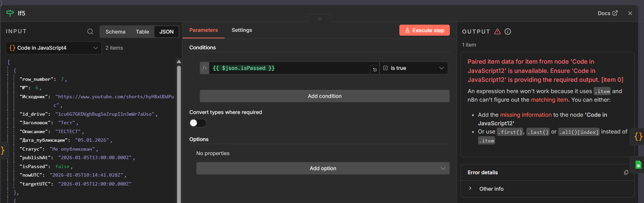
Task: Click the Google Sheets node icon
Action: point(638,165)
